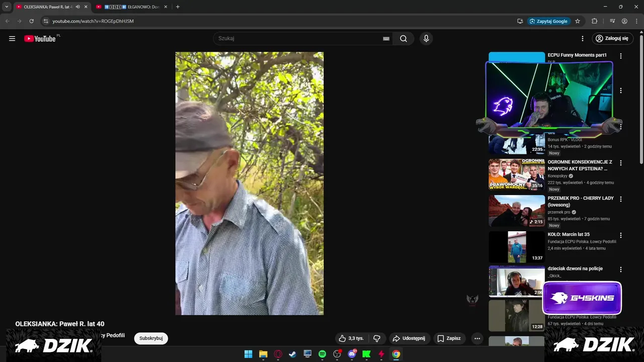Open the Bonus RPK 22:35 thumbnail
This screenshot has height=362, width=644.
tap(517, 143)
